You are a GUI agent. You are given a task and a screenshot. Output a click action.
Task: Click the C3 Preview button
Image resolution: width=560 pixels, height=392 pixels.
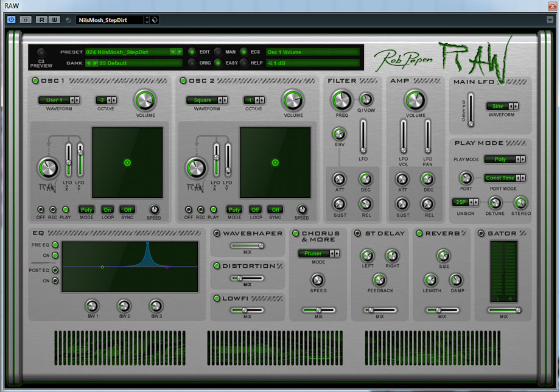(x=41, y=53)
